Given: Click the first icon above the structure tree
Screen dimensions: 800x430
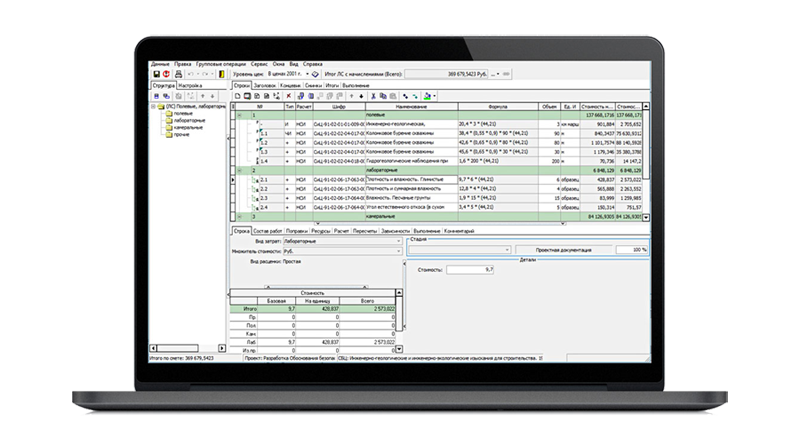Looking at the screenshot, I should [x=154, y=96].
